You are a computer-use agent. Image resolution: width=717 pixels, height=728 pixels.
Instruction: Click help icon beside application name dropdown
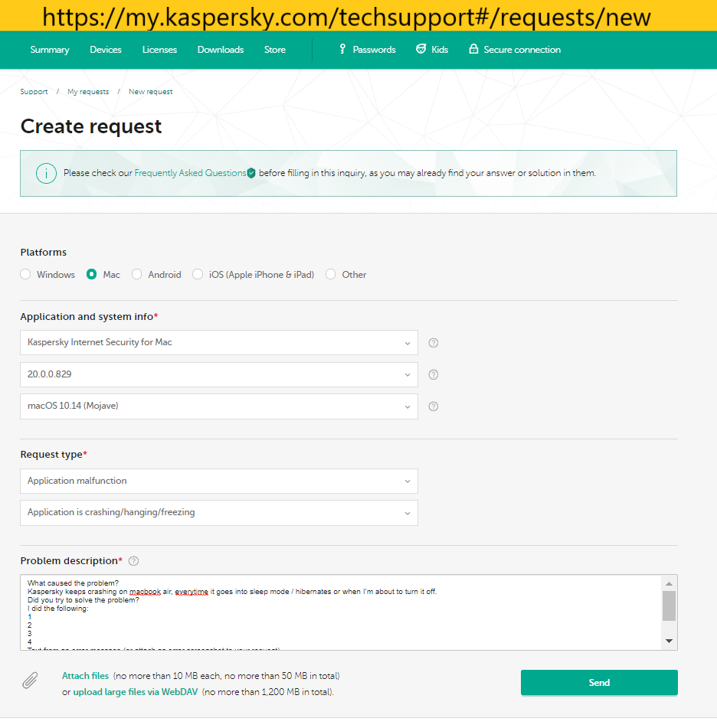coord(433,343)
